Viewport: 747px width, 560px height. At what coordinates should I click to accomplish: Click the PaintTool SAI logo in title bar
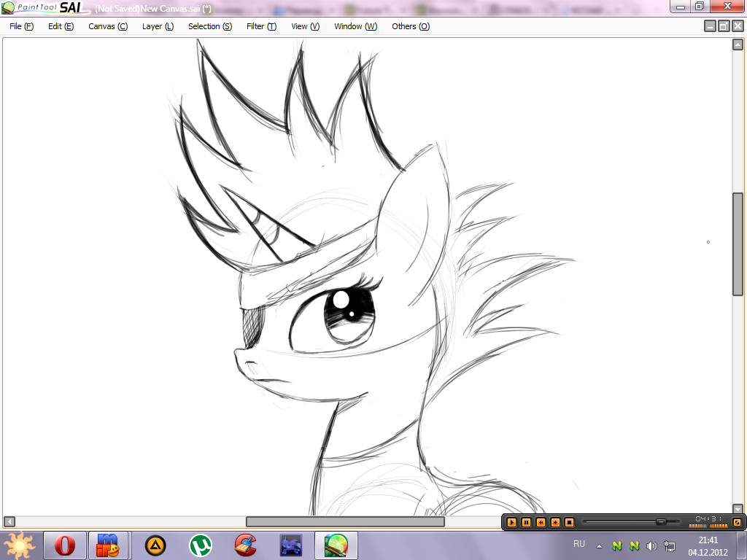coord(44,7)
